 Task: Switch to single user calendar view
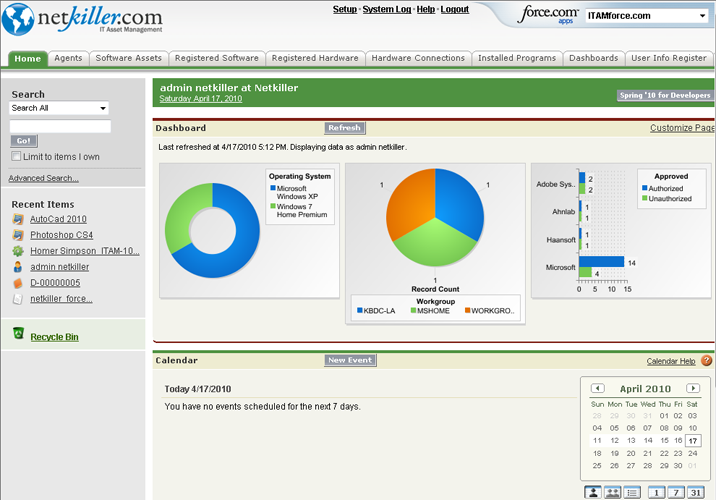click(593, 492)
